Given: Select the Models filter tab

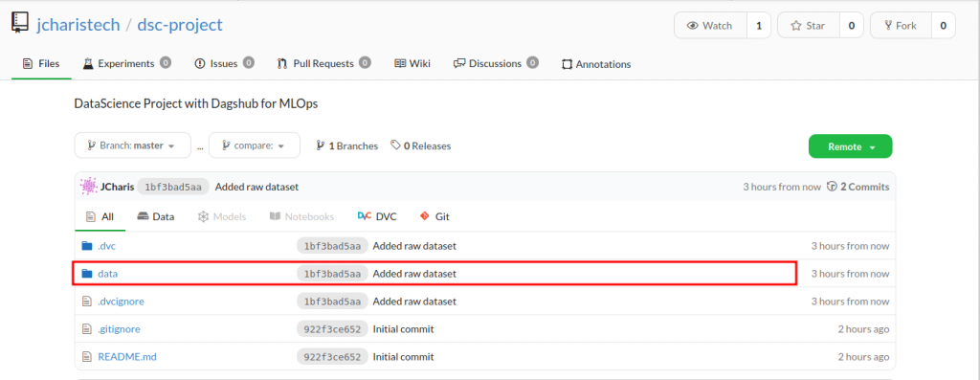Looking at the screenshot, I should click(221, 216).
